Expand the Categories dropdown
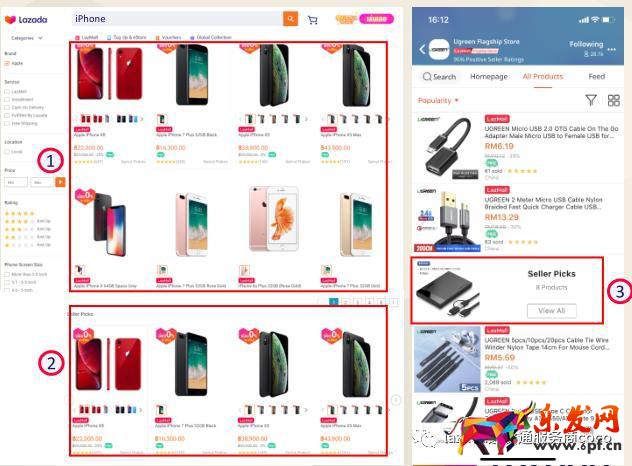Screen dimensions: 632x466 [x=26, y=38]
